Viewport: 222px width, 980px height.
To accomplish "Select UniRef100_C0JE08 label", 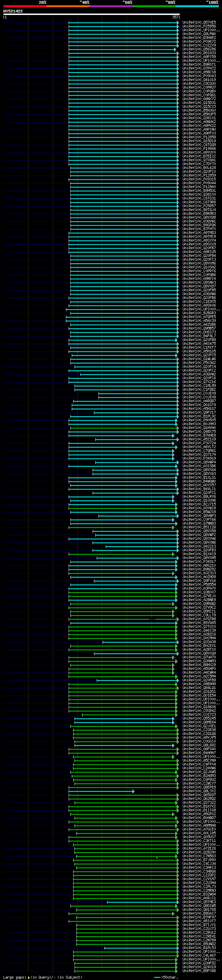I will click(x=199, y=397).
